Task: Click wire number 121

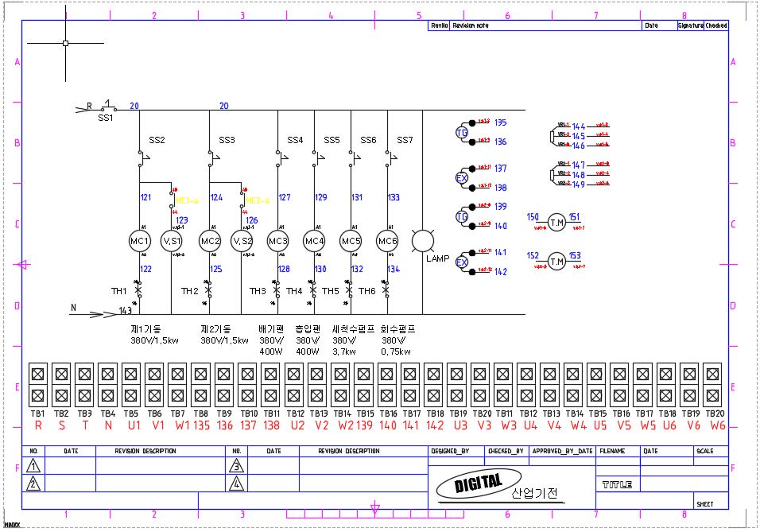Action: pyautogui.click(x=146, y=197)
